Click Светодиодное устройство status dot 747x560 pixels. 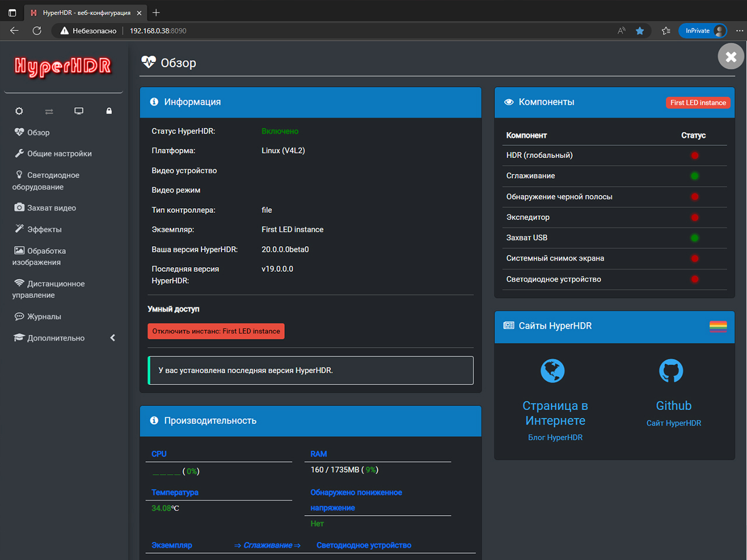[x=694, y=279]
